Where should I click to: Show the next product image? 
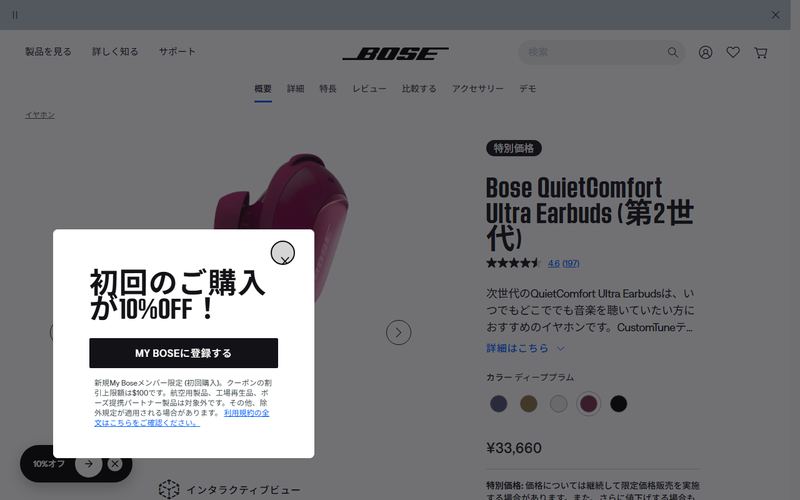(398, 333)
